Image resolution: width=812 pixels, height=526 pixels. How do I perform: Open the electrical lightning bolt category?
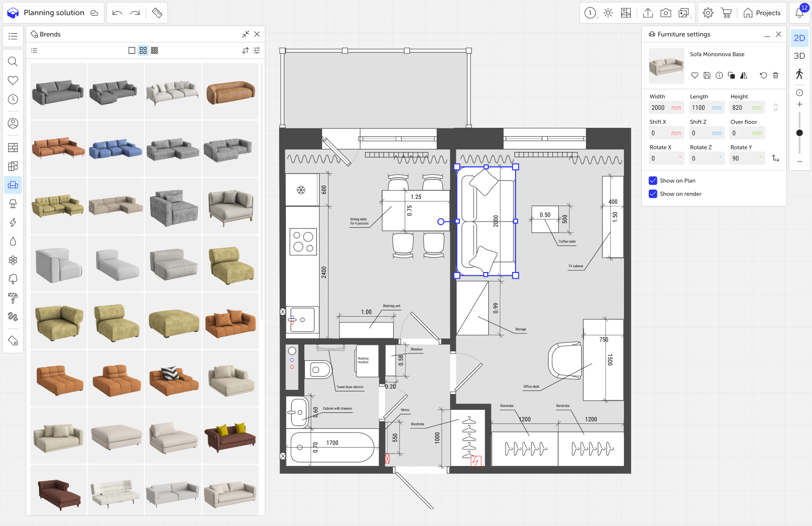pyautogui.click(x=13, y=222)
